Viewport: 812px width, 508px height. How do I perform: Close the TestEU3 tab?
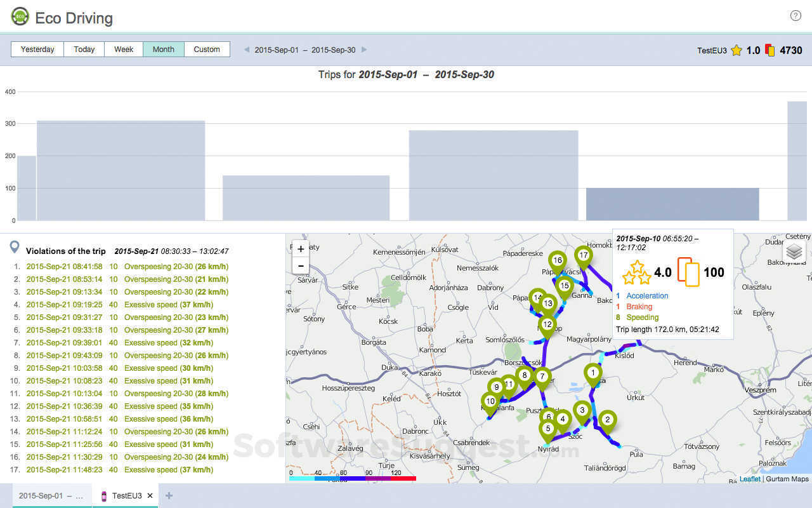pos(150,496)
